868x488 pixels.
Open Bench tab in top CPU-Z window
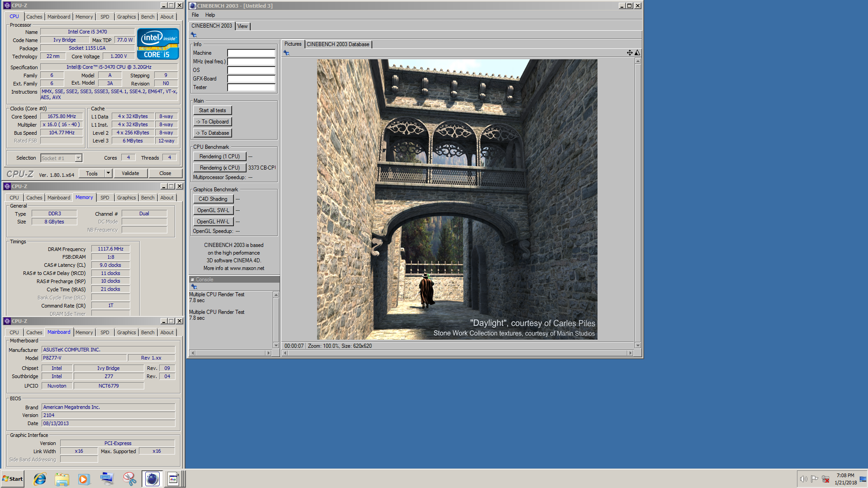click(147, 17)
